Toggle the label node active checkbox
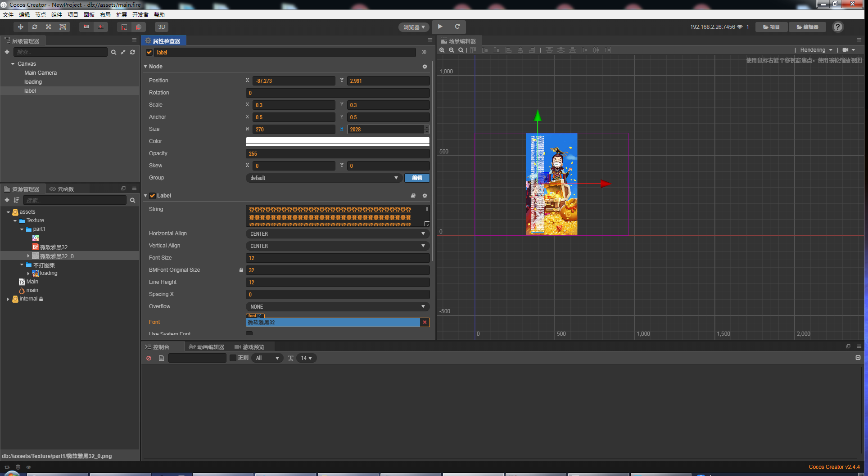 (x=149, y=53)
